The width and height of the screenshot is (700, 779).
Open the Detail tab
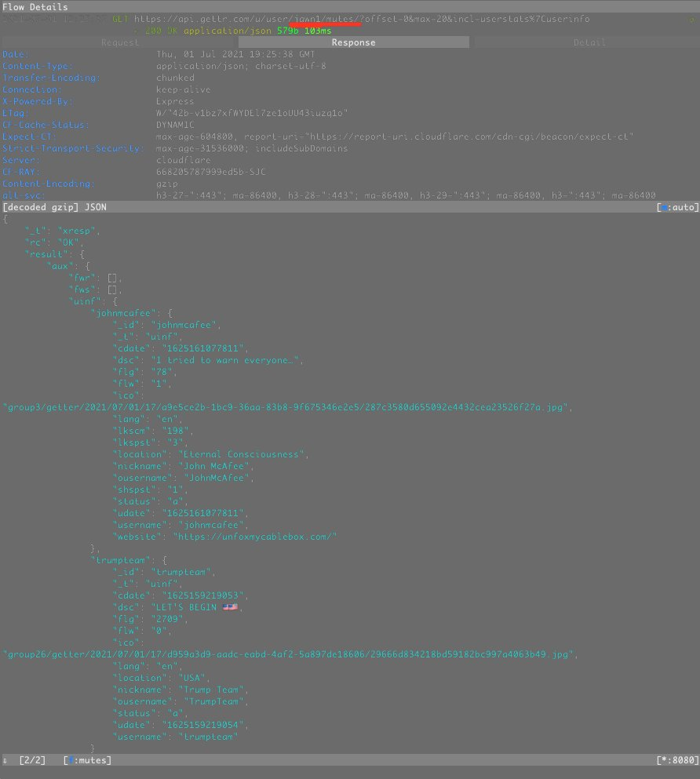(x=589, y=42)
